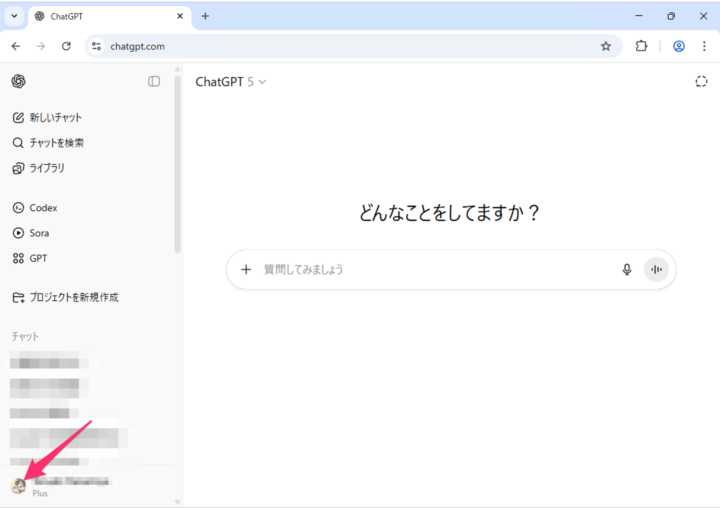The width and height of the screenshot is (720, 508).
Task: Bookmark this page with the star icon
Action: pyautogui.click(x=606, y=46)
